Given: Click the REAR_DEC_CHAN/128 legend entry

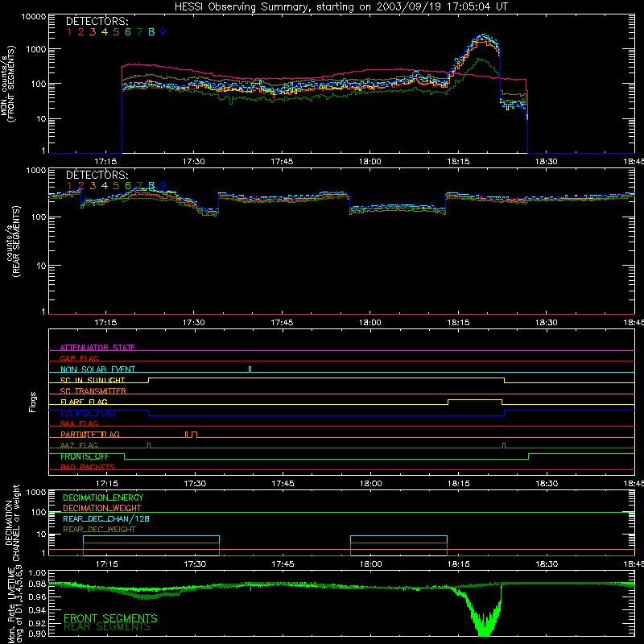Looking at the screenshot, I should [x=106, y=518].
